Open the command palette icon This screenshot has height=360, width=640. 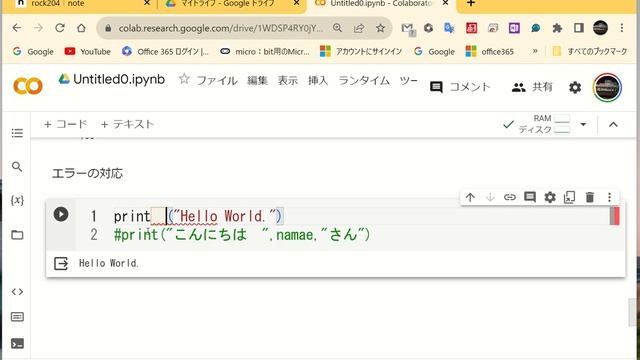coord(17,317)
